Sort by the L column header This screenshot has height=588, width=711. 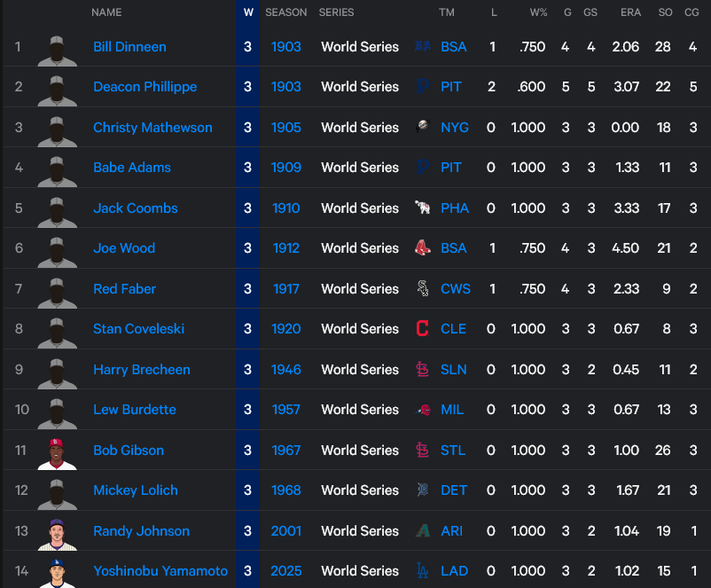(x=494, y=12)
